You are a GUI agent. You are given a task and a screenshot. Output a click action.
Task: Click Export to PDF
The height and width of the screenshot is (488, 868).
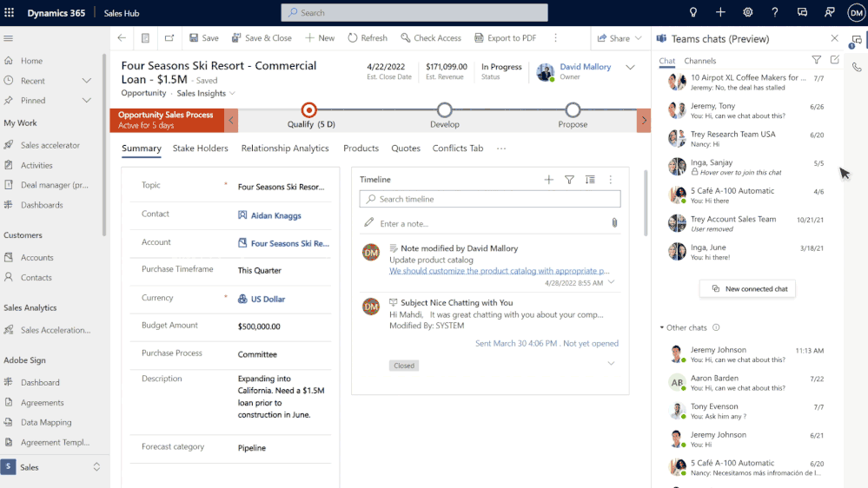click(506, 37)
